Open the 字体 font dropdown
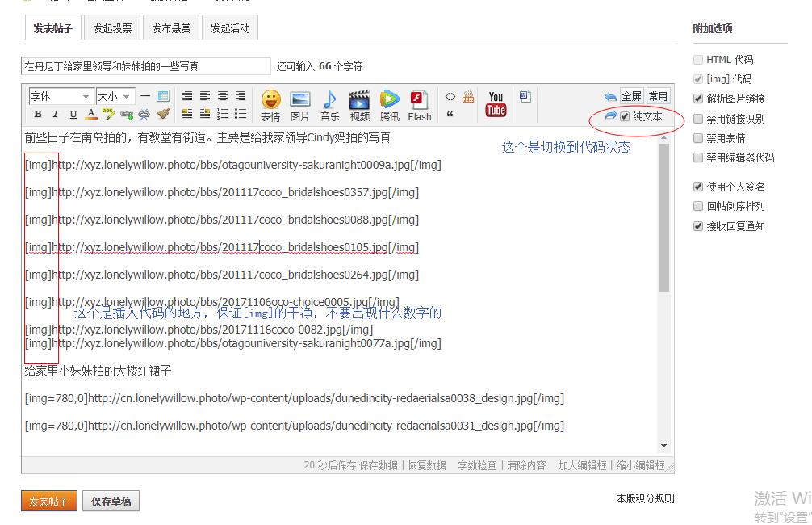This screenshot has width=812, height=525. point(61,97)
